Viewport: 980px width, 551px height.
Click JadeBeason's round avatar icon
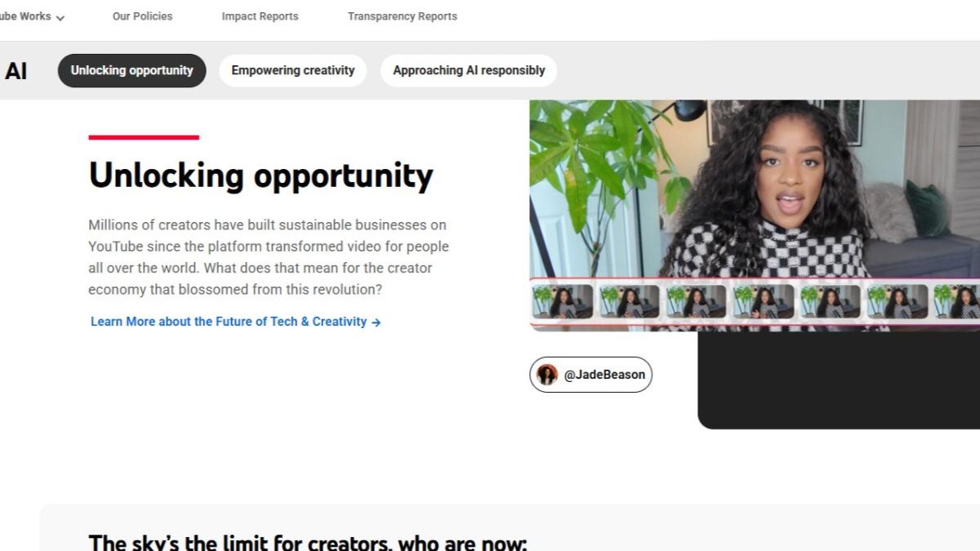click(547, 375)
